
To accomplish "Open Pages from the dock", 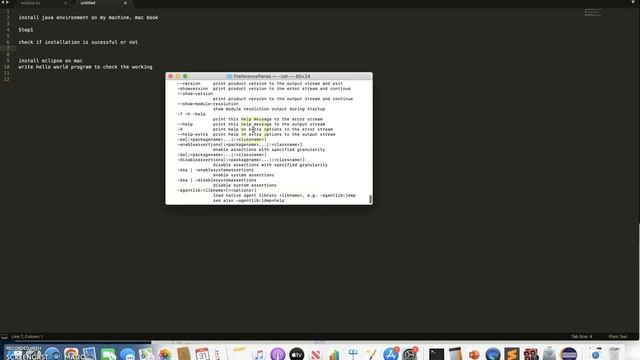I will (372, 354).
